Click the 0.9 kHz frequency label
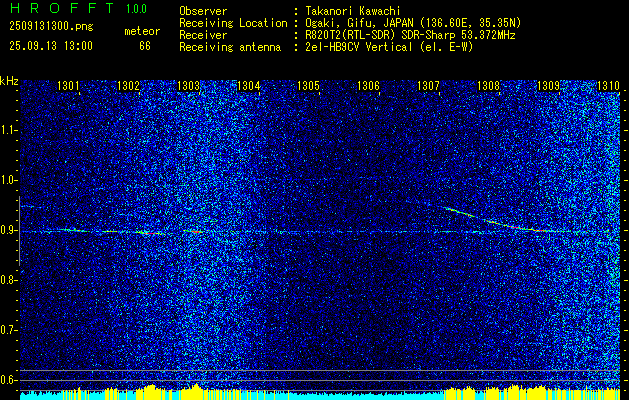The image size is (629, 400). tap(8, 230)
